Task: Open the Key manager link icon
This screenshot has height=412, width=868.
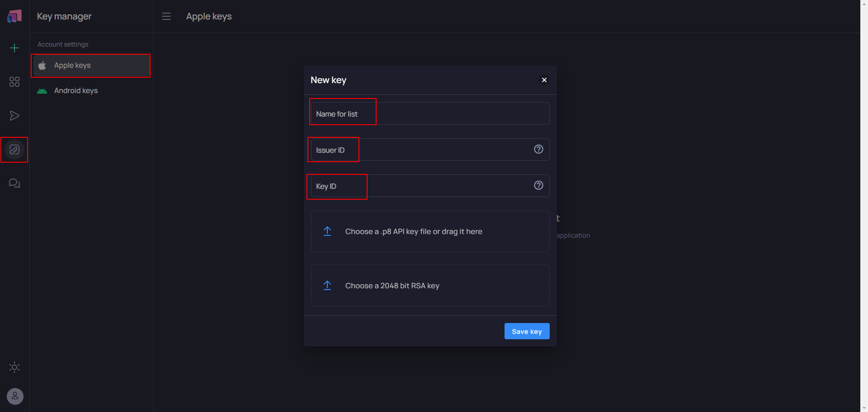Action: (14, 150)
